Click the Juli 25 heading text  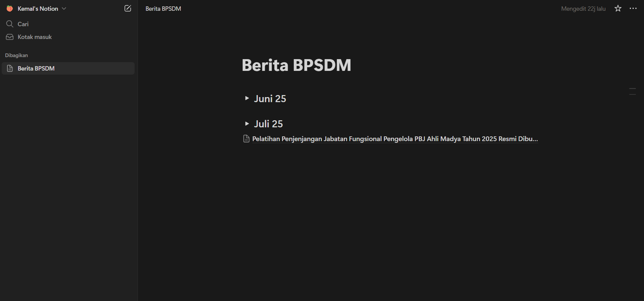[268, 124]
